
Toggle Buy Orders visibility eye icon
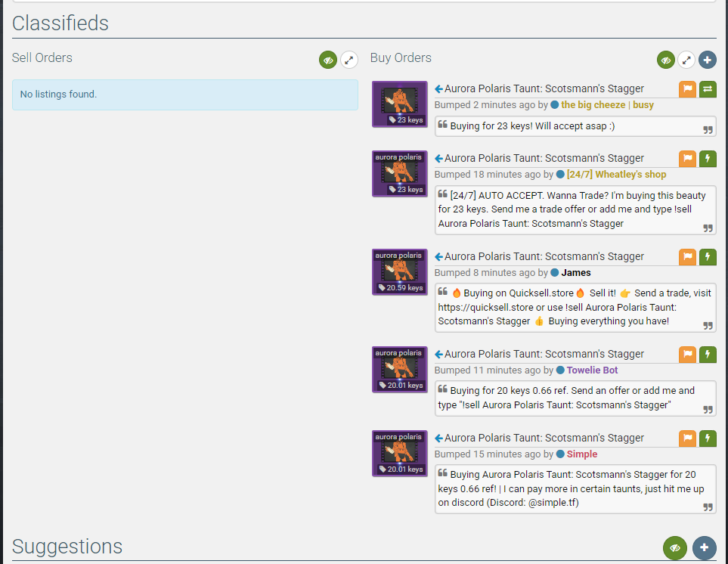(x=666, y=60)
